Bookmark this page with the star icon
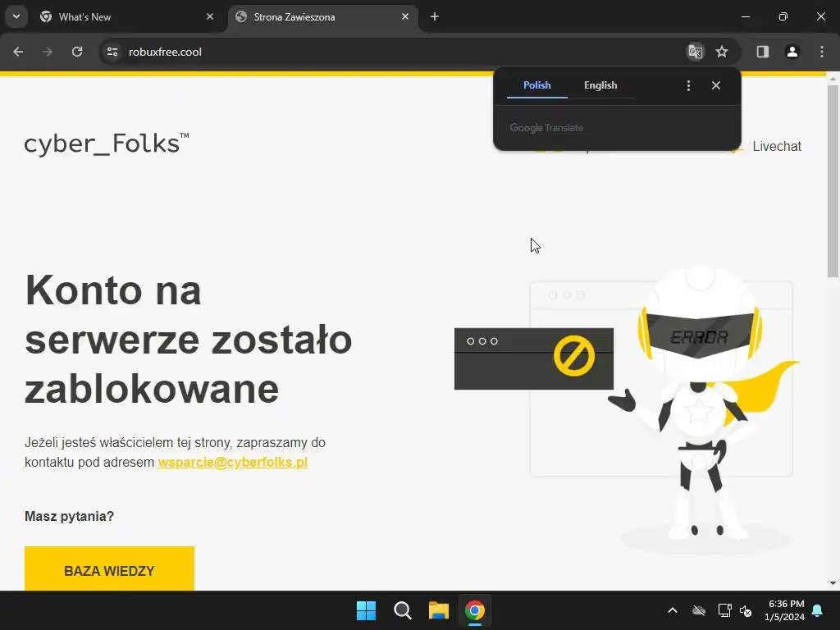 point(722,52)
